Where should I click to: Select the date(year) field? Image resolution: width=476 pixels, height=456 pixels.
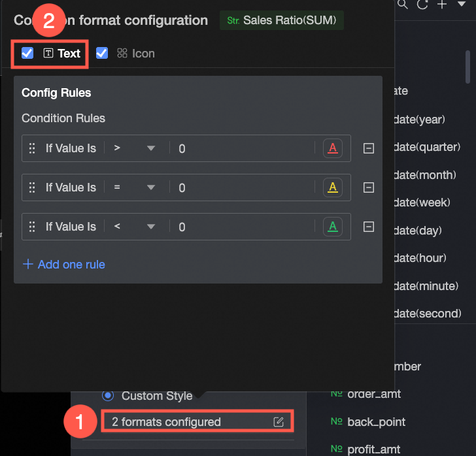coord(419,120)
